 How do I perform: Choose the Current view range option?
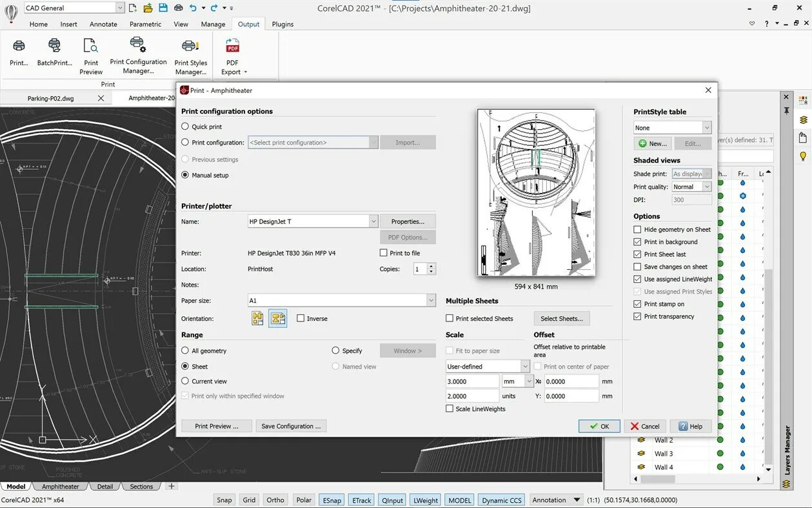point(185,381)
